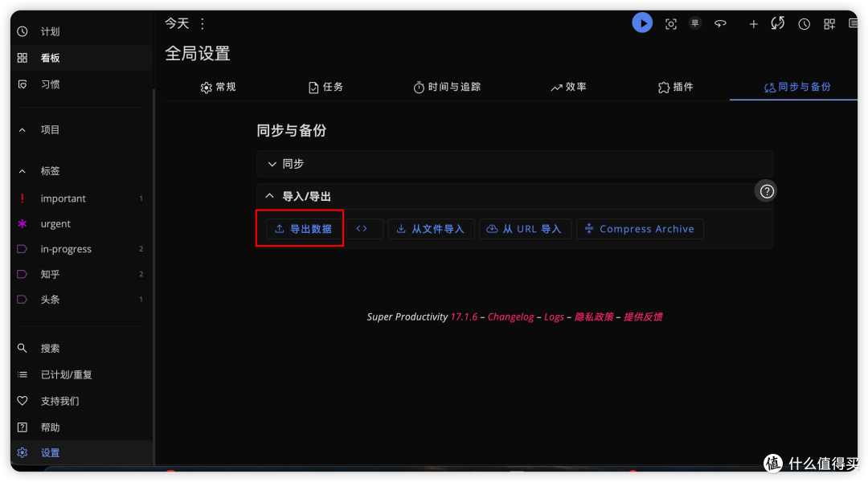Click the 今天 title in header

click(x=177, y=23)
